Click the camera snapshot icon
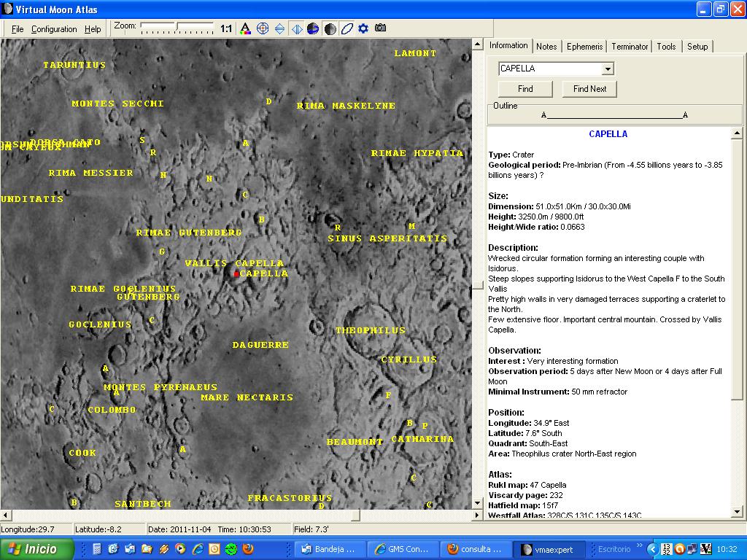The height and width of the screenshot is (560, 747). [x=380, y=28]
